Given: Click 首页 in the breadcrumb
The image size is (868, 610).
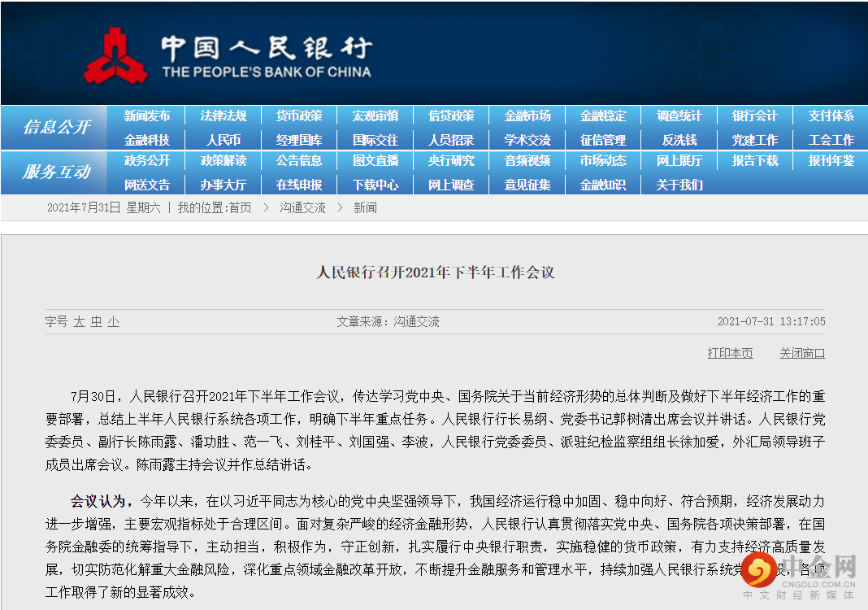Looking at the screenshot, I should tap(240, 208).
